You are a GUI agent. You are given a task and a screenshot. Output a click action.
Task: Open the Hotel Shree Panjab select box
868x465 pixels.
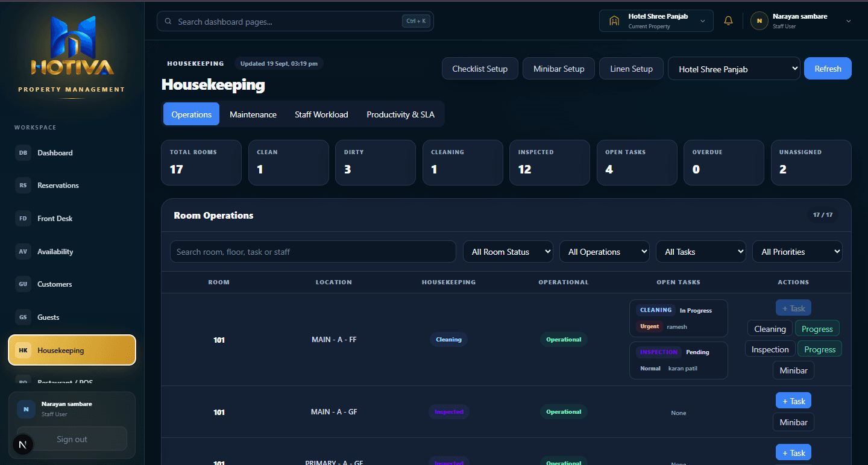(734, 69)
